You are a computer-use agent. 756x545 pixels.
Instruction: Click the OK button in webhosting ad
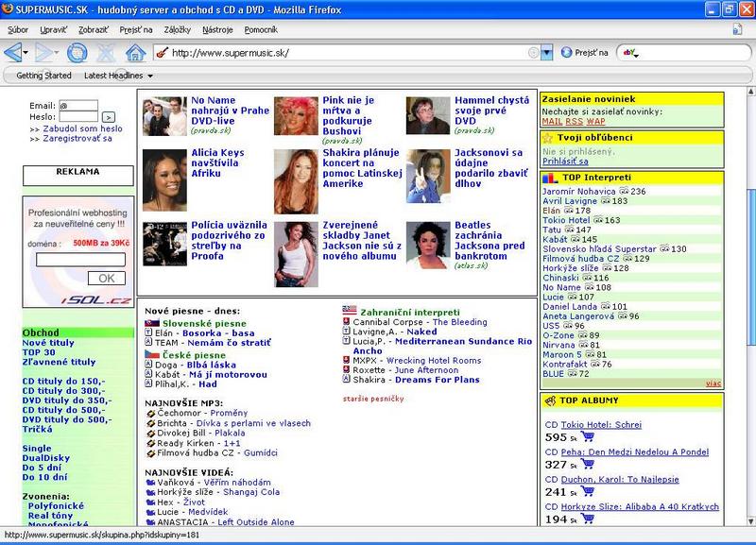click(107, 278)
